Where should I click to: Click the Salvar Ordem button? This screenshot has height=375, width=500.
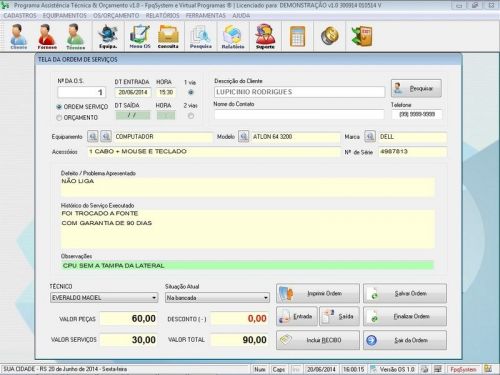[x=405, y=294]
